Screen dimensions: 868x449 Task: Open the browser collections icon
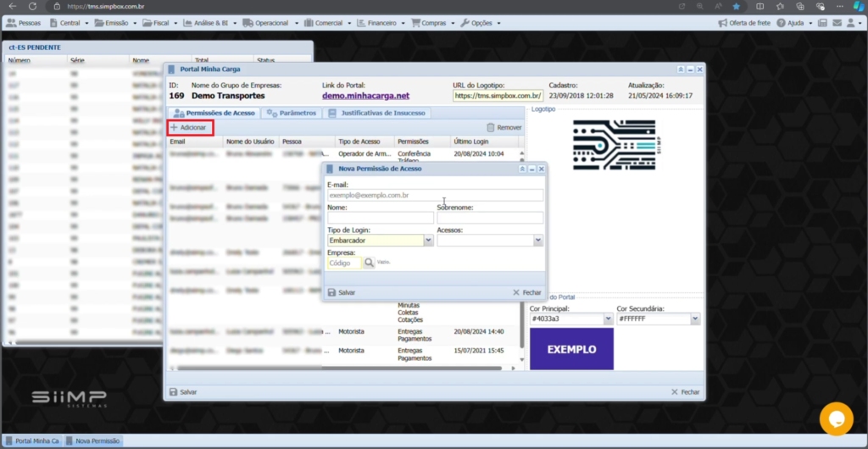click(x=800, y=7)
